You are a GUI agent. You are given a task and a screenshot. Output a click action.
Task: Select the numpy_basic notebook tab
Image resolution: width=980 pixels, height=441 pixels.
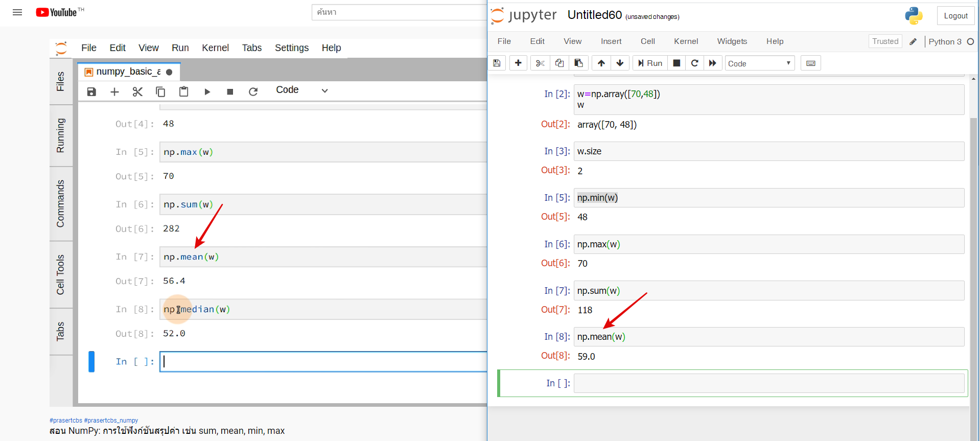tap(129, 72)
